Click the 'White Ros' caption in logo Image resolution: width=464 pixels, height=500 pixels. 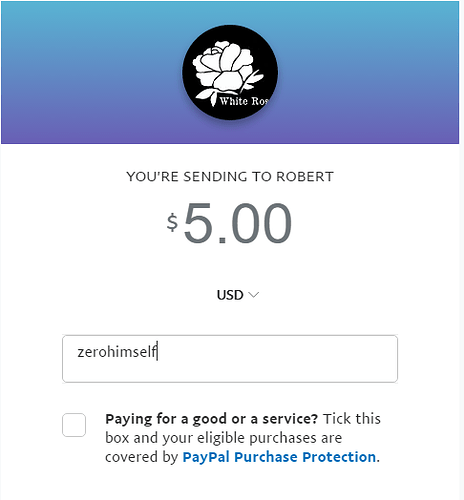point(243,101)
